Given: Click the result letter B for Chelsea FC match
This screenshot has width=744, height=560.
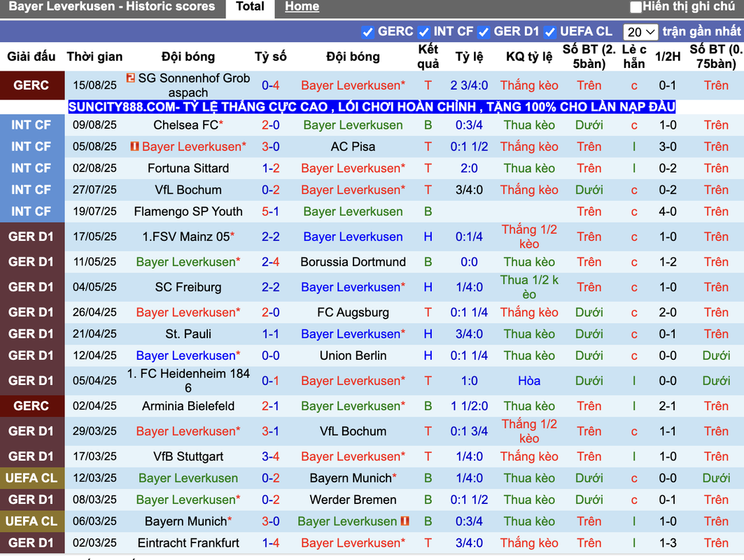Looking at the screenshot, I should 428,125.
